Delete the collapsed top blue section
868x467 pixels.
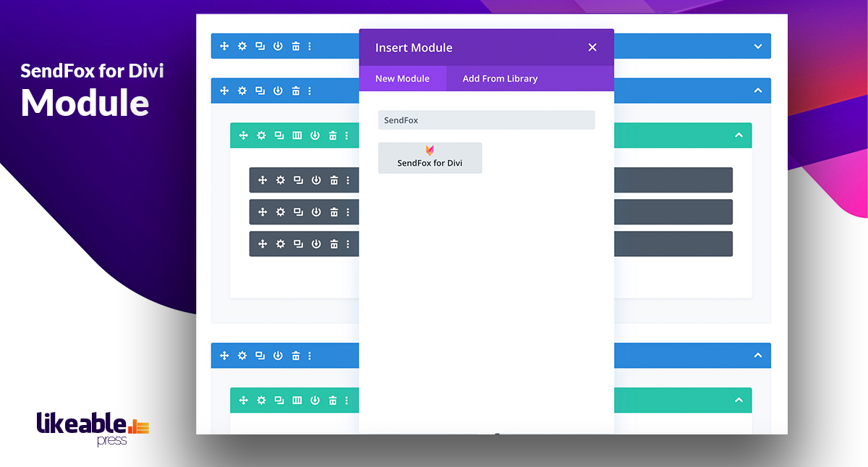(295, 46)
